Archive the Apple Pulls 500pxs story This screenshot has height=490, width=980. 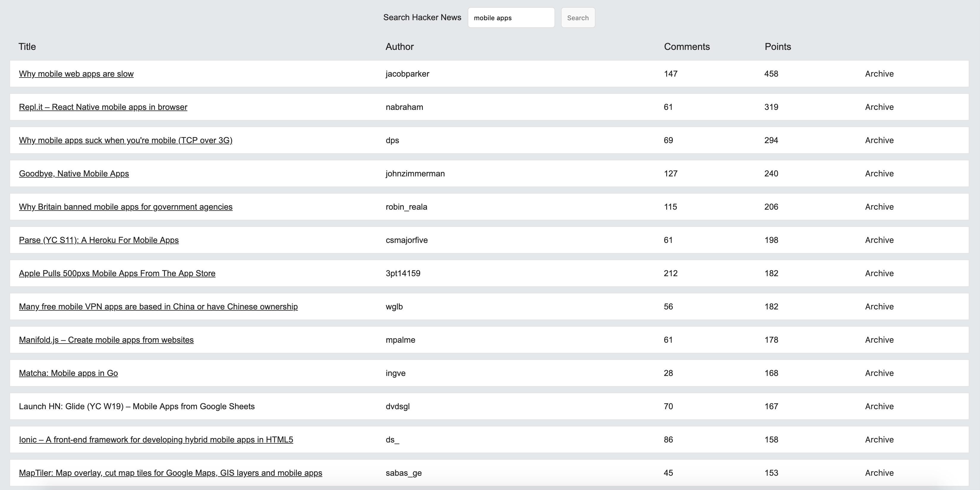[879, 273]
